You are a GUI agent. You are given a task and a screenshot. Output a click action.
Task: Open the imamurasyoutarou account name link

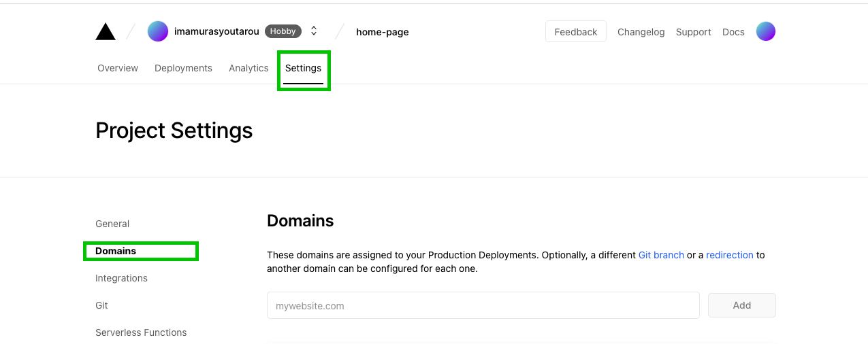pyautogui.click(x=216, y=31)
